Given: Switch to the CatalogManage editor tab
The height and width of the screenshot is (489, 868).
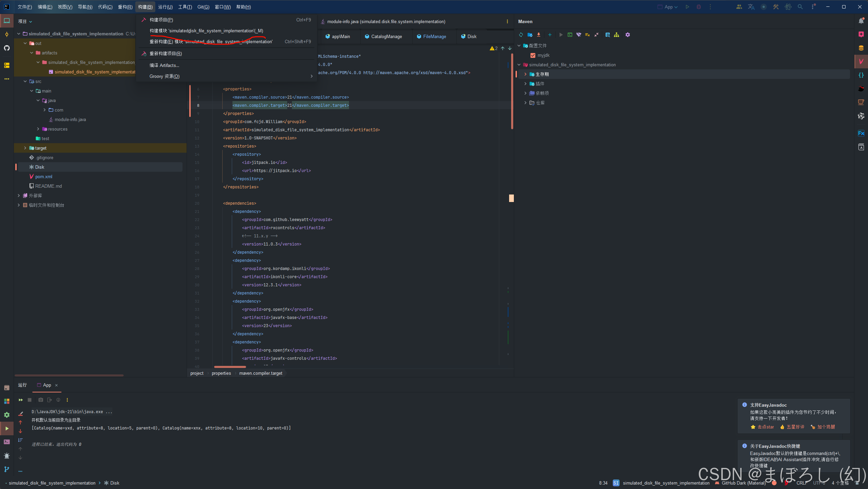Looking at the screenshot, I should pyautogui.click(x=386, y=36).
